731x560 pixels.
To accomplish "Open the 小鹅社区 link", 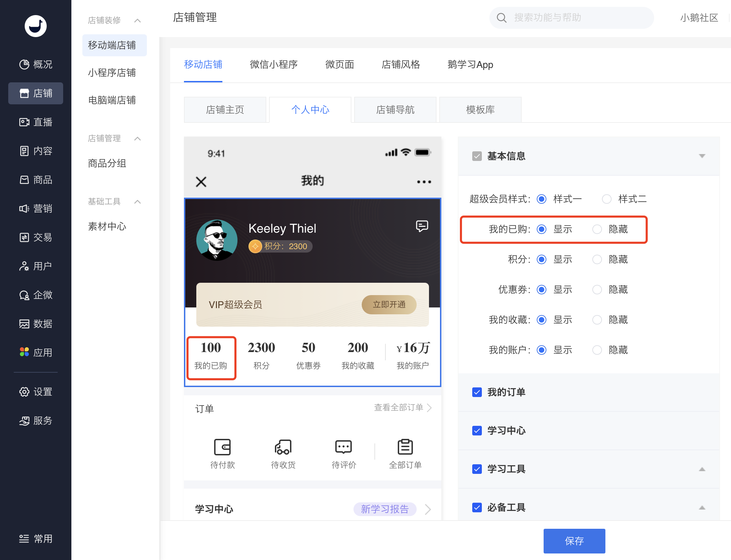I will click(x=699, y=18).
